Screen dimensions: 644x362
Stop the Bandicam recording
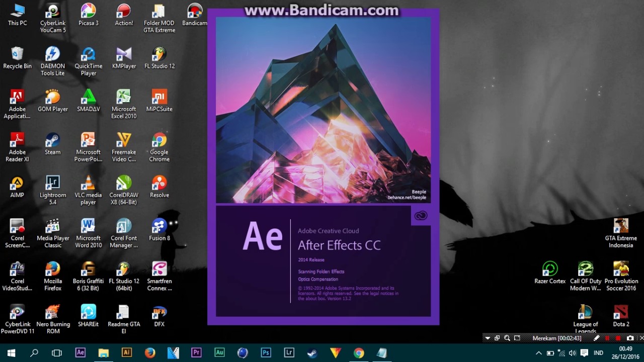[618, 338]
